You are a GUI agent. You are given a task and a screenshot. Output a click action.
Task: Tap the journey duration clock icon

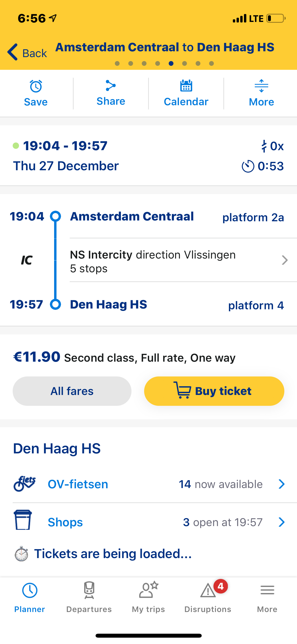pyautogui.click(x=248, y=166)
